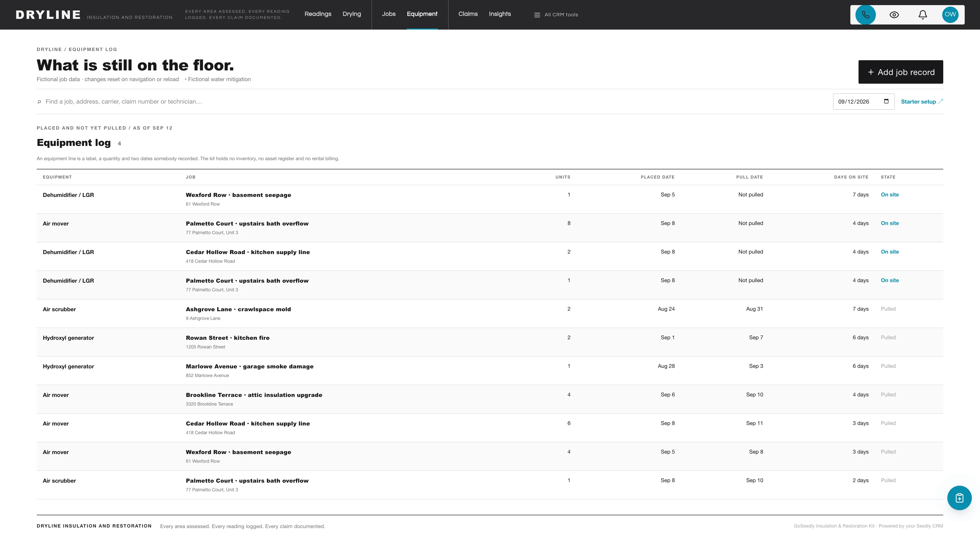Viewport: 980px width, 551px height.
Task: Open the Claims tab
Action: coord(468,14)
